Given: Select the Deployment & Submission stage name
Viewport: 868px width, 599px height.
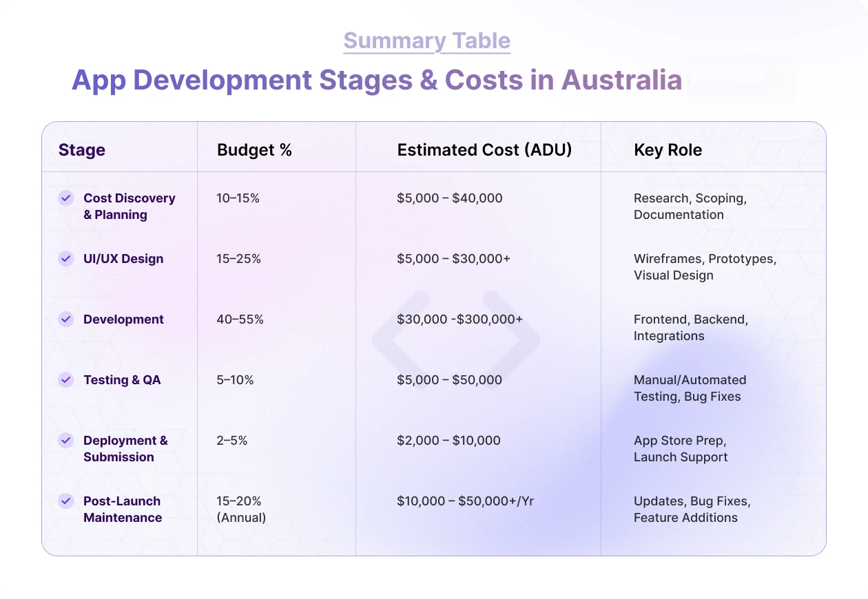Looking at the screenshot, I should click(x=125, y=449).
